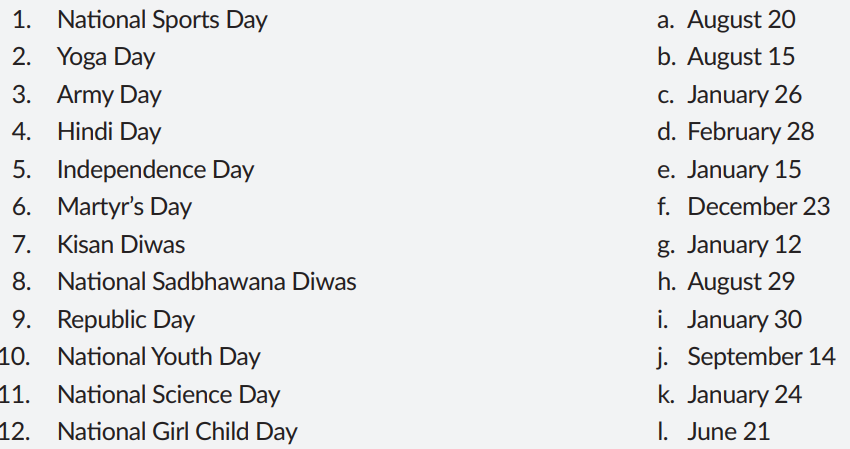Select the Yoga Day entry
850x449 pixels.
tap(106, 57)
